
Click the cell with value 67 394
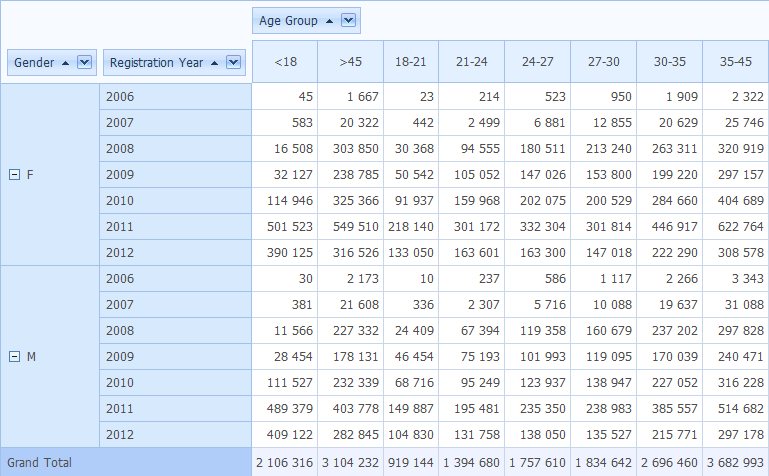pyautogui.click(x=471, y=330)
